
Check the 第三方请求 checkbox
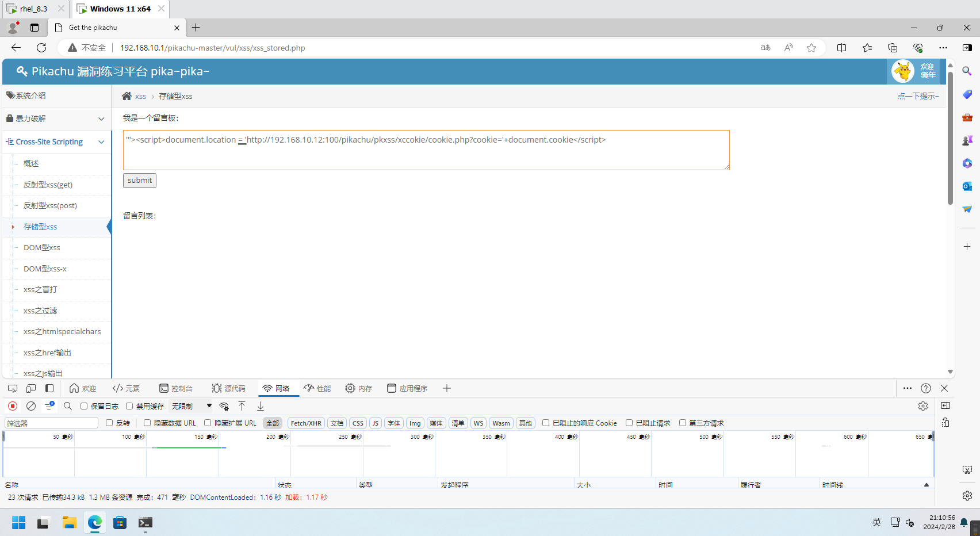coord(683,423)
